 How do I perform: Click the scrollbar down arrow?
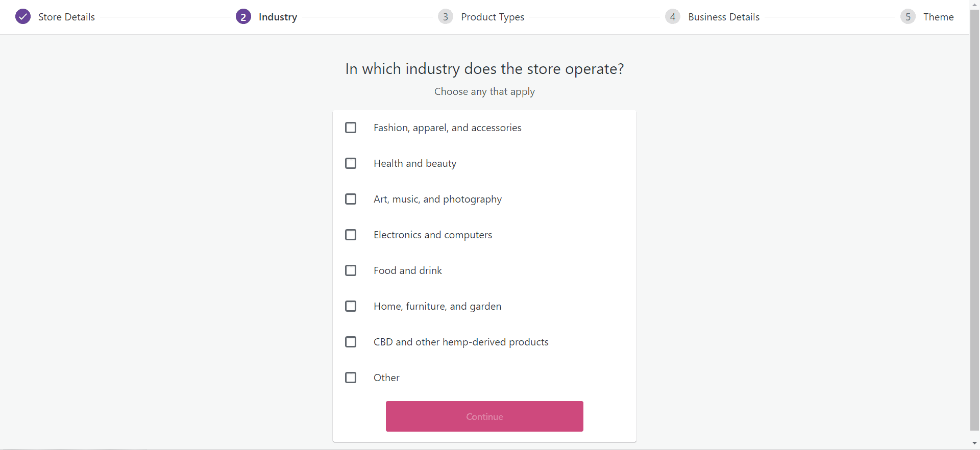pos(975,444)
